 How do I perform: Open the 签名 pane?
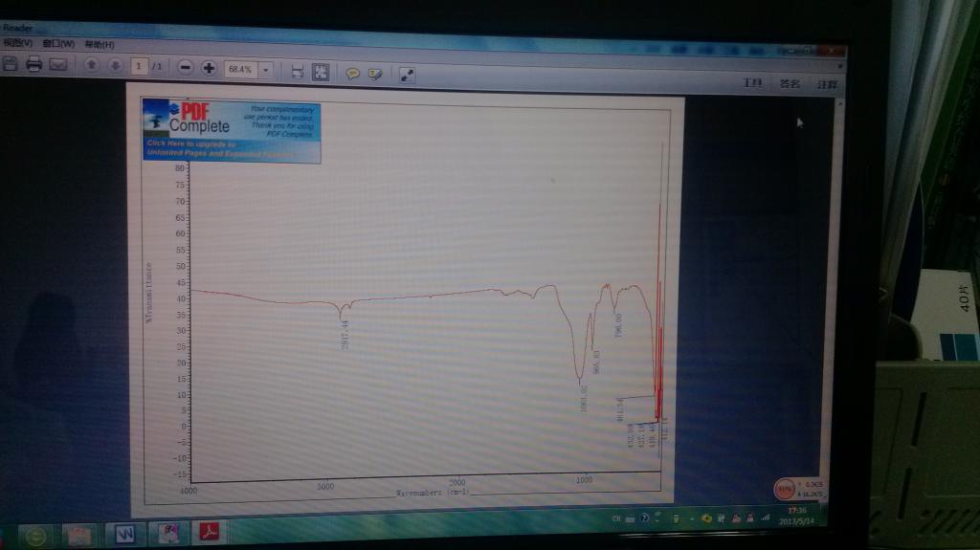point(790,83)
